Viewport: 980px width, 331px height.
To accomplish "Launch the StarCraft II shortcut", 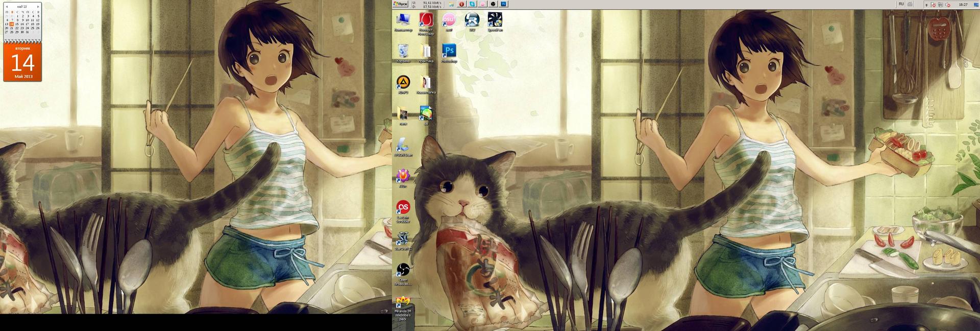I will tap(403, 241).
